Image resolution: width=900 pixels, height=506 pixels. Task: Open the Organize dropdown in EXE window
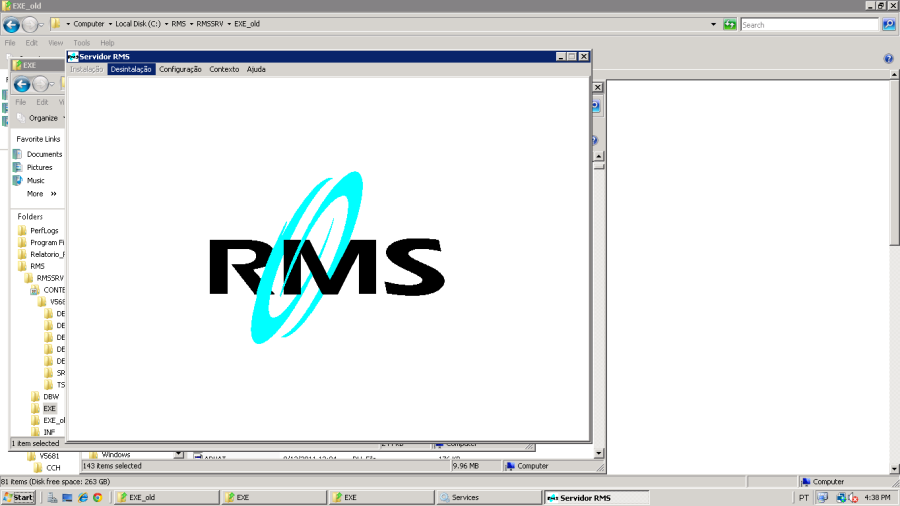[x=41, y=118]
